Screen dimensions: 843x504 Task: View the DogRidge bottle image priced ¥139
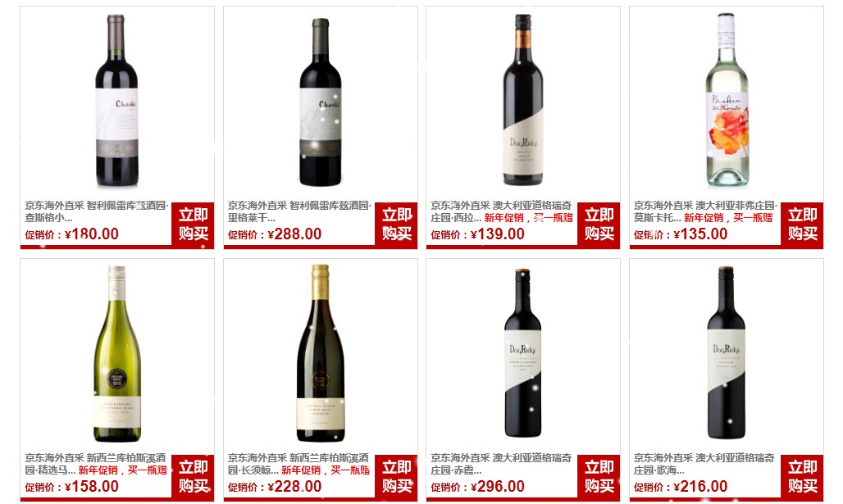click(x=523, y=100)
